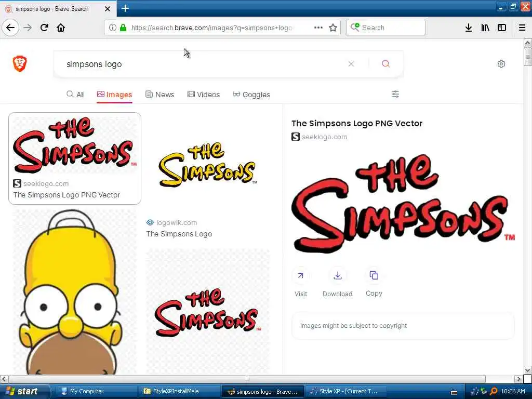The height and width of the screenshot is (399, 532).
Task: Select the Homer Simpson face thumbnail
Action: coord(74,292)
